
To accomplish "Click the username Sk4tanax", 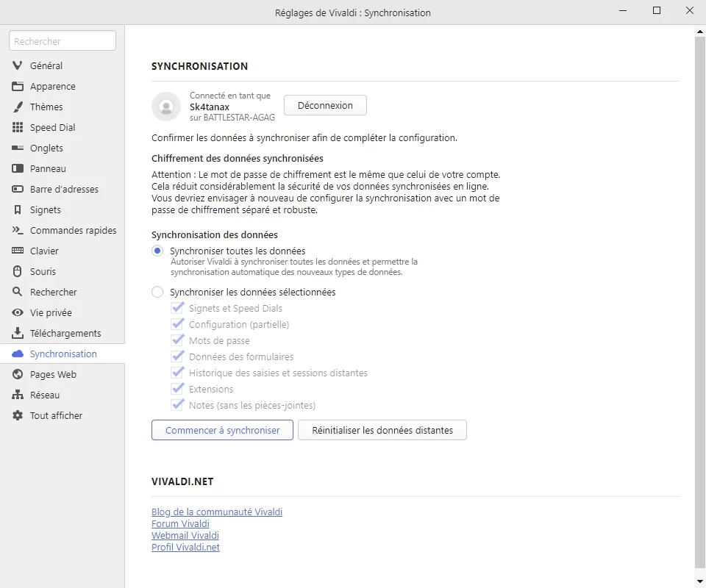I will pos(210,107).
